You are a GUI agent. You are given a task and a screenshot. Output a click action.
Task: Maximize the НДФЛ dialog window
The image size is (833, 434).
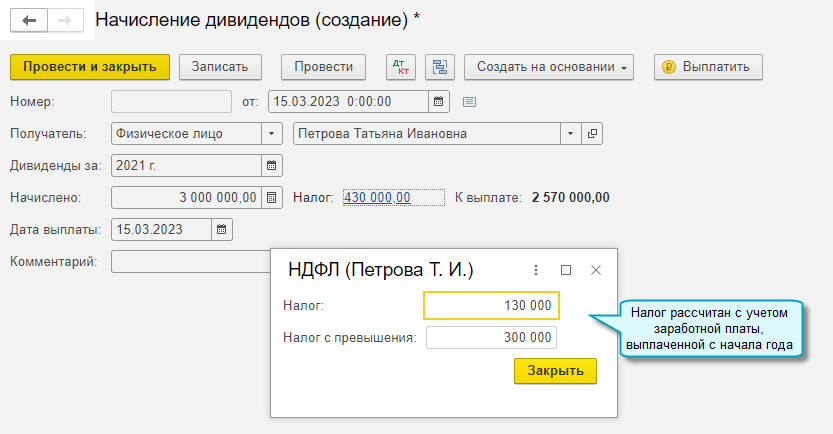point(566,270)
